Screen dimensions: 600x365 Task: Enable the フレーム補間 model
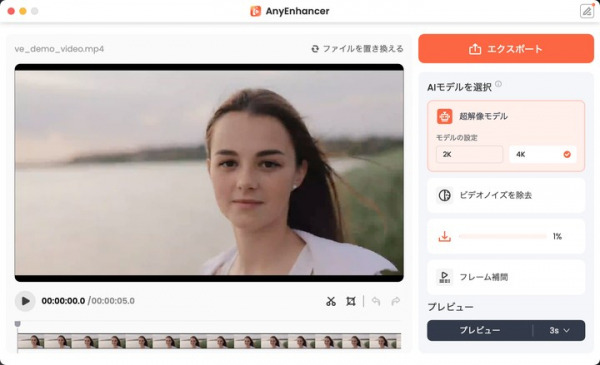[506, 277]
